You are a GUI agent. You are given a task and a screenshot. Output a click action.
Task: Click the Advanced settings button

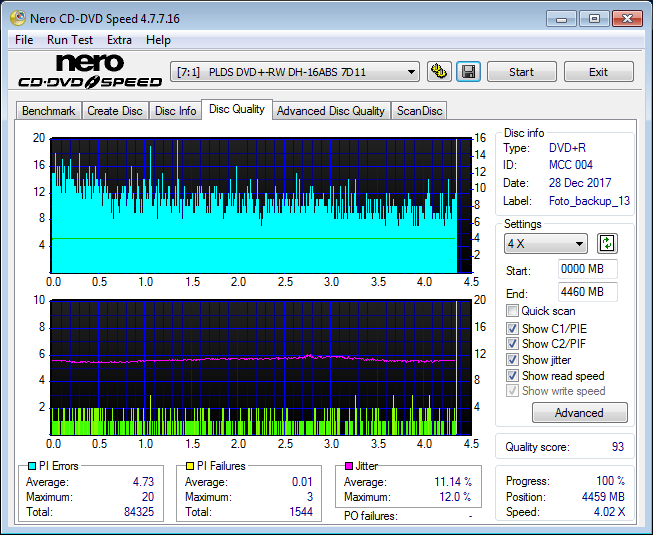tap(579, 413)
